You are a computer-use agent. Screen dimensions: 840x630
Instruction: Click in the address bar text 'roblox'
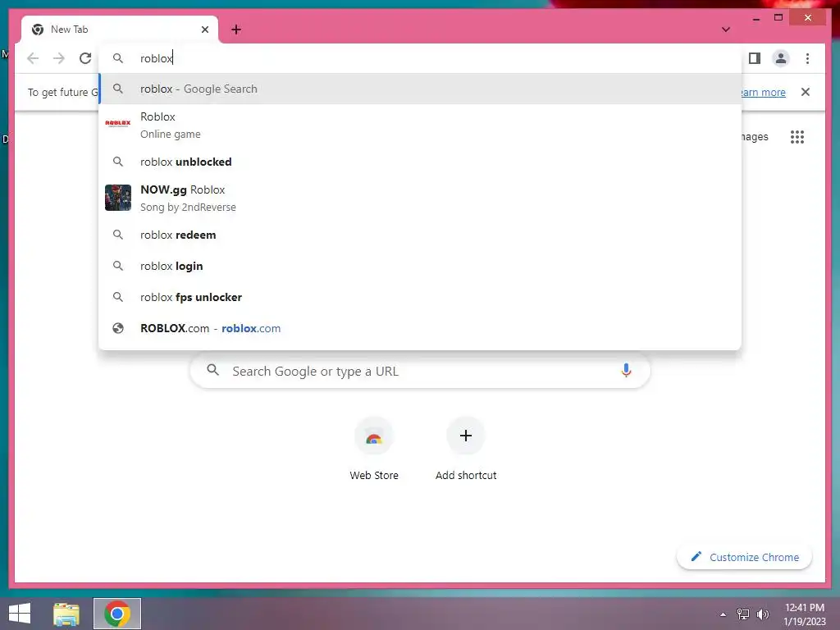point(157,58)
